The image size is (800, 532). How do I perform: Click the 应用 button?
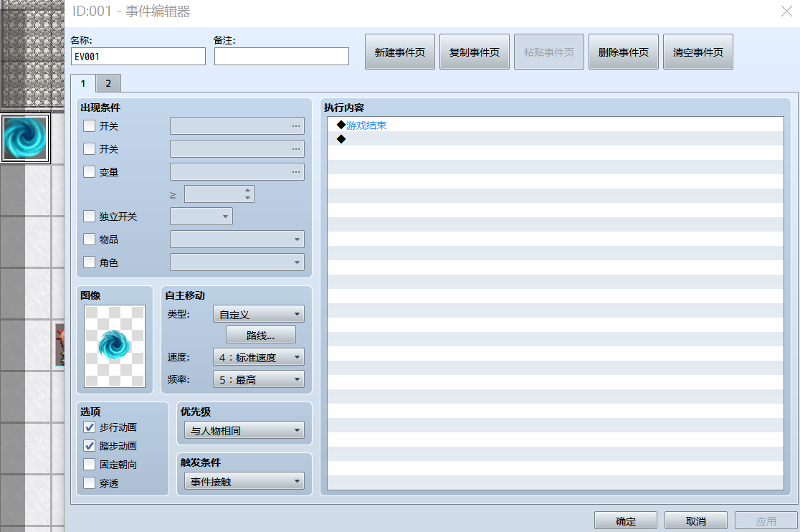[766, 521]
